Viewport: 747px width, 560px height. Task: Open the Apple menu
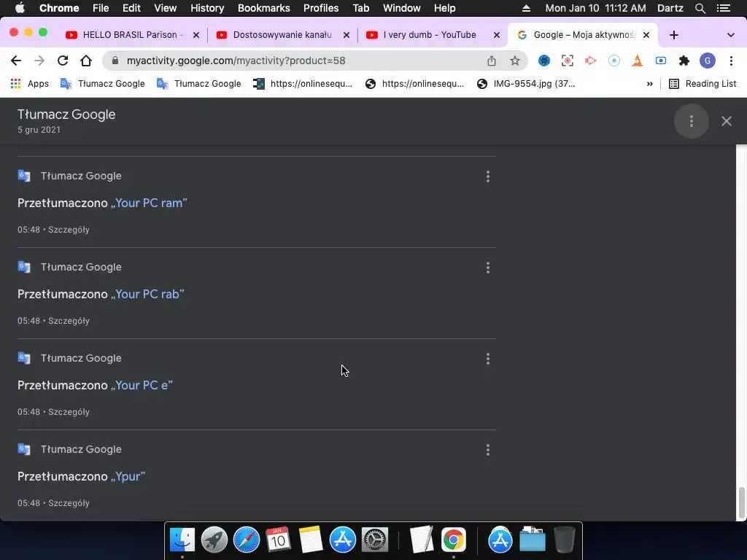pyautogui.click(x=20, y=8)
